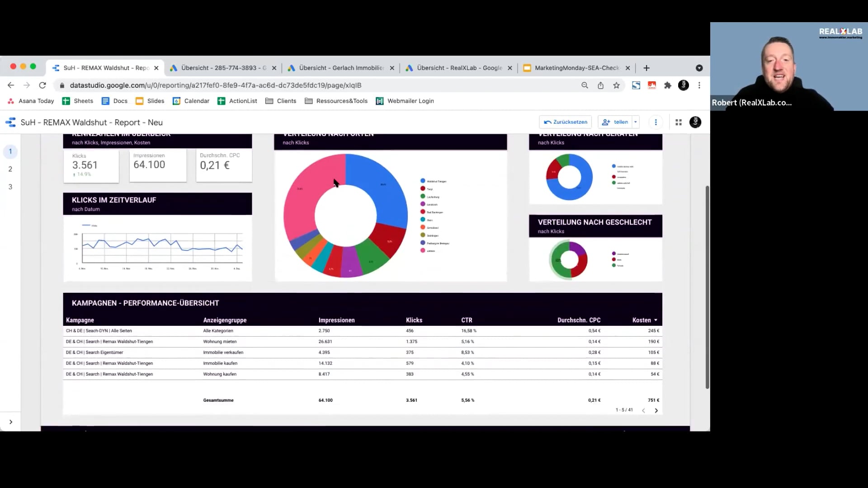Open the Clients bookmarks folder
The image size is (868, 488).
281,101
